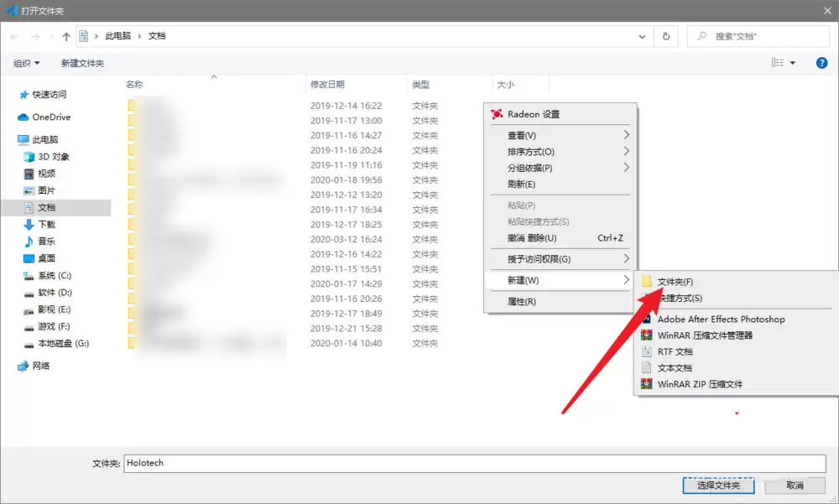Click 撤消 删除(U) menu entry

(560, 237)
